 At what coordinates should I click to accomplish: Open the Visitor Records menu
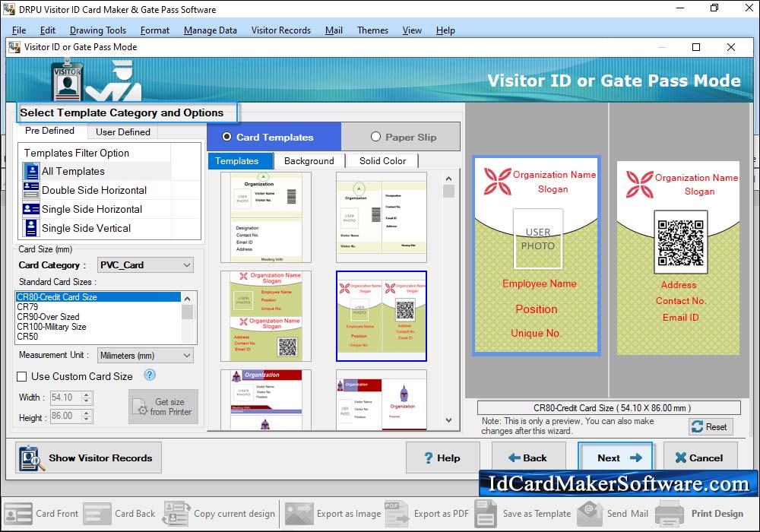point(281,30)
